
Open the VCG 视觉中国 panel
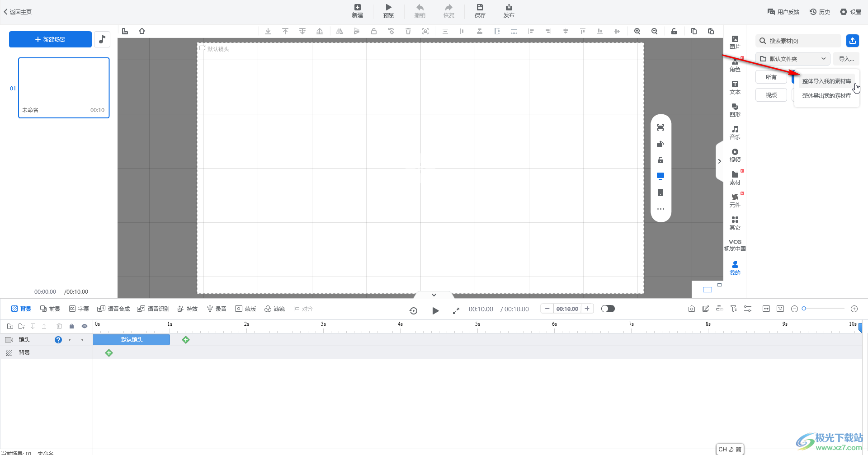[x=735, y=245]
